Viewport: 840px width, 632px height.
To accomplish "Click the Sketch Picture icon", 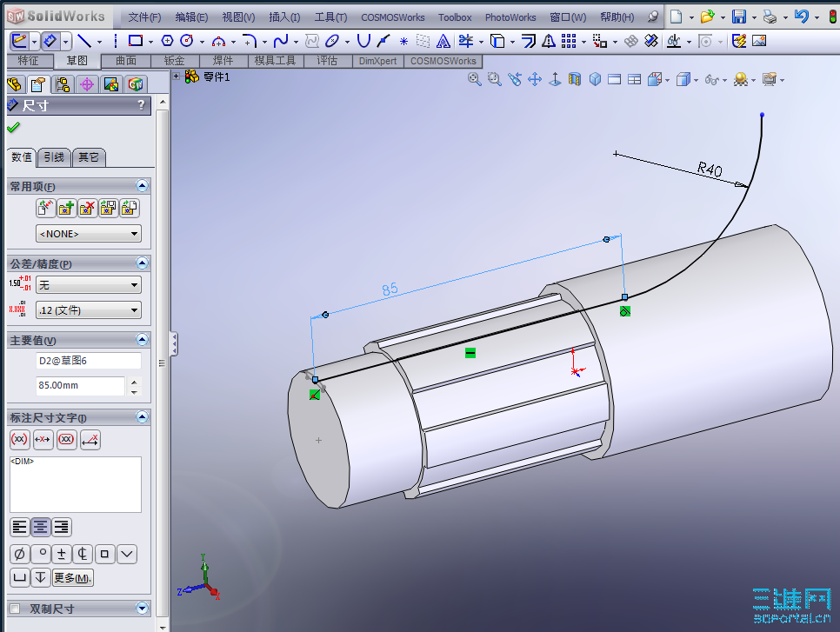I will coord(759,41).
